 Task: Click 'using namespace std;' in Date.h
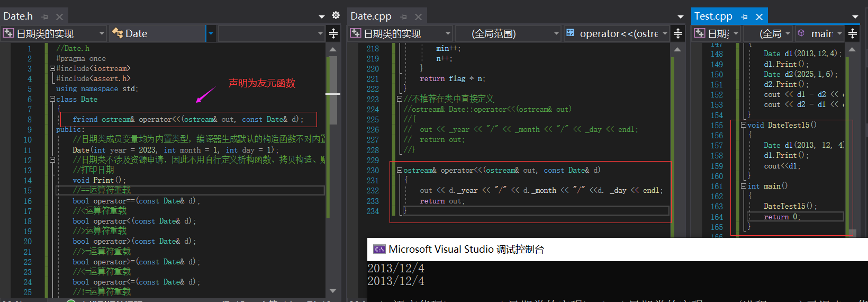click(x=97, y=88)
